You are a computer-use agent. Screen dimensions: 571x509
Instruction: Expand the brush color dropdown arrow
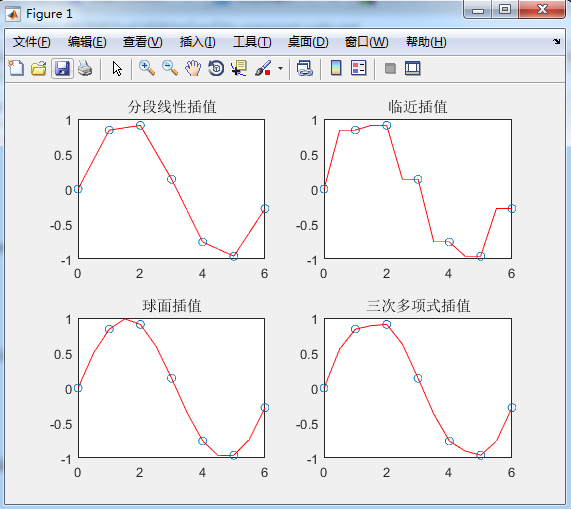coord(280,68)
